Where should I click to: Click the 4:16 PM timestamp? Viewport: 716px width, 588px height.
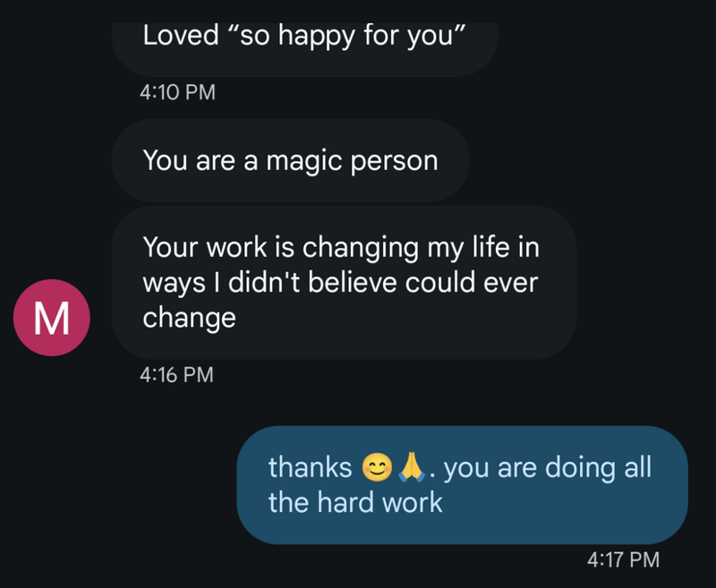pyautogui.click(x=177, y=375)
